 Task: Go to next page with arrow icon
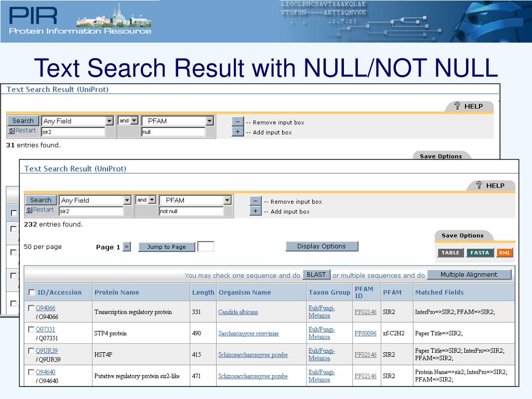tap(127, 247)
